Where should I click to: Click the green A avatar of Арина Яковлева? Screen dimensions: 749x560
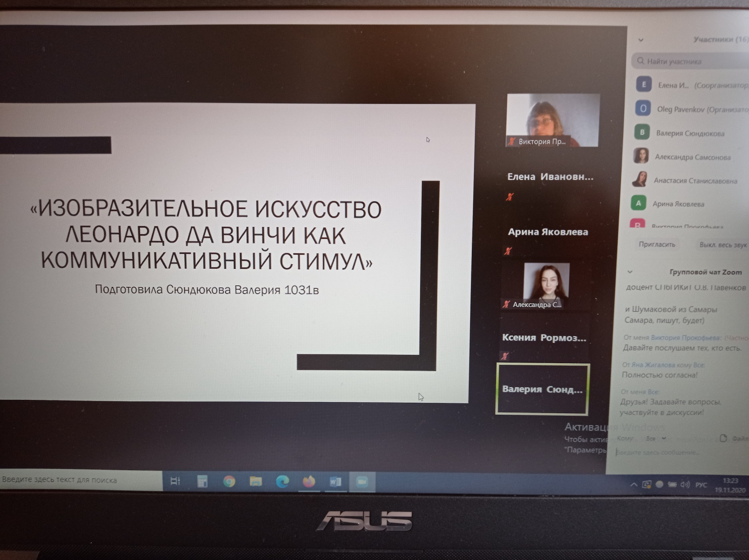tap(639, 203)
